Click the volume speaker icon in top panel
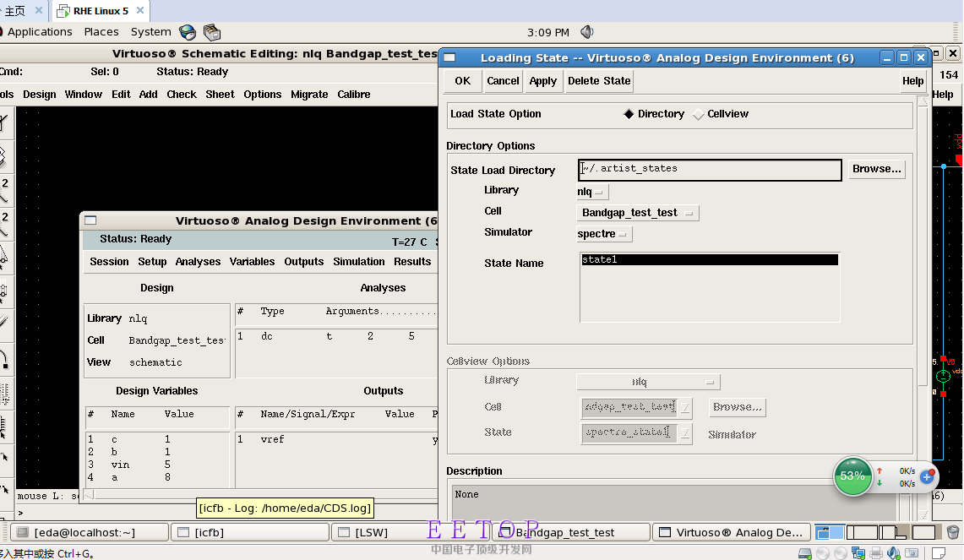Screen dimensions: 964x560 point(586,32)
